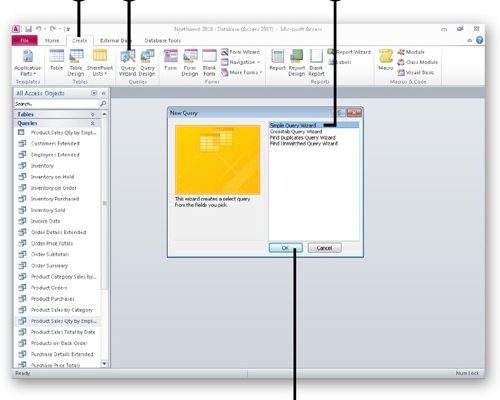Create a new Report
The height and width of the screenshot is (400, 500).
point(277,60)
